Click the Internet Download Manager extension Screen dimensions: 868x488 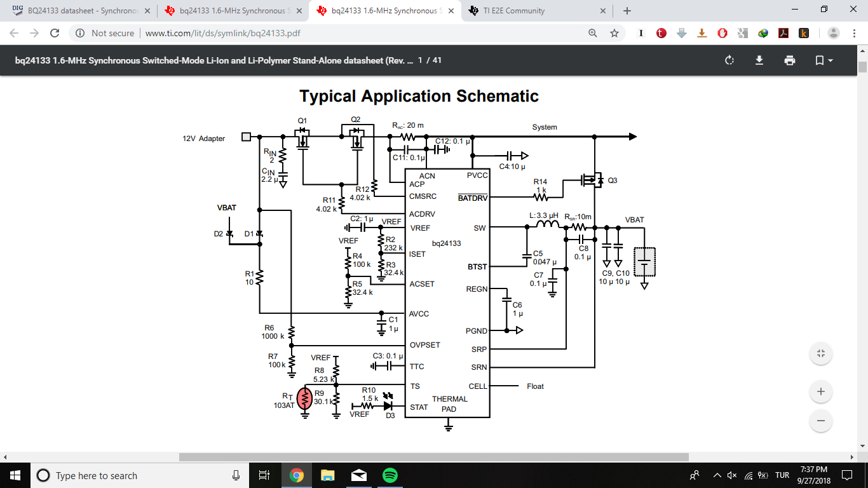[763, 33]
